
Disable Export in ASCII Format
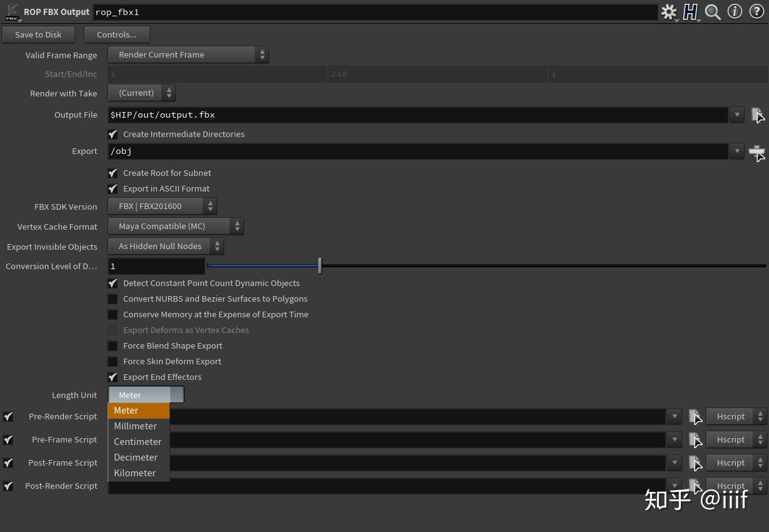[x=113, y=188]
